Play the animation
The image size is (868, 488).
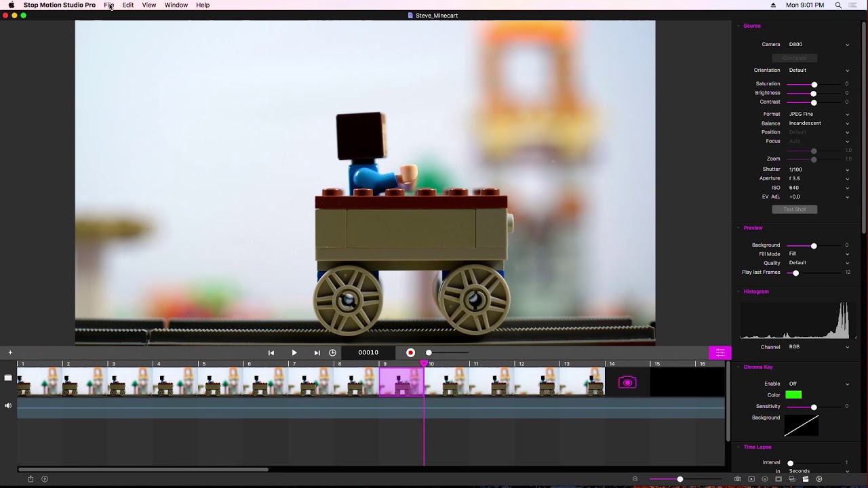point(294,352)
